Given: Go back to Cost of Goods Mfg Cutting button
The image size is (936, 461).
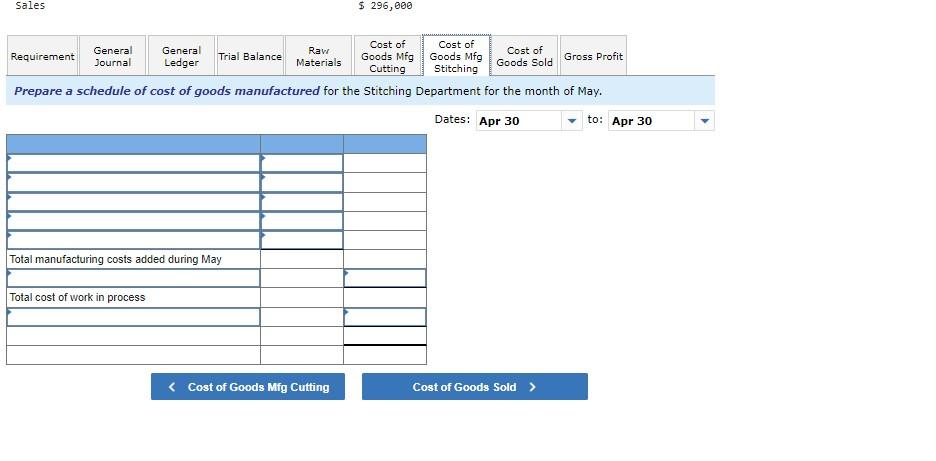Looking at the screenshot, I should coord(248,387).
